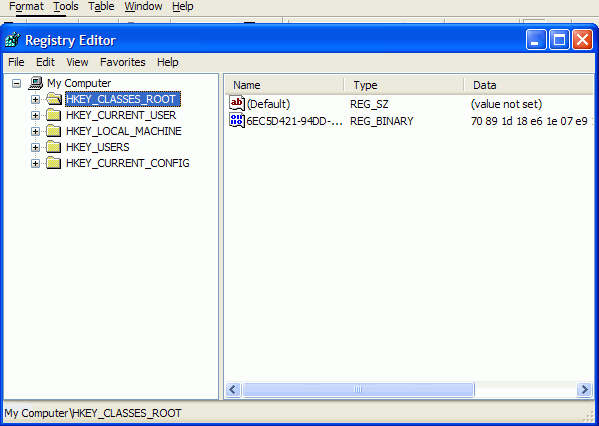Expand the HKEY_CLASSES_ROOT key
The height and width of the screenshot is (426, 599).
35,99
